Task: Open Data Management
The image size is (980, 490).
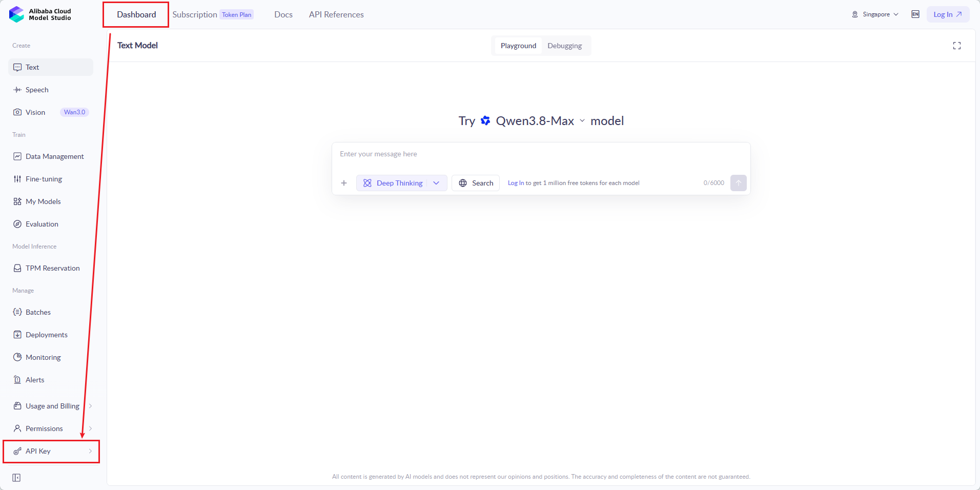Action: 51,156
